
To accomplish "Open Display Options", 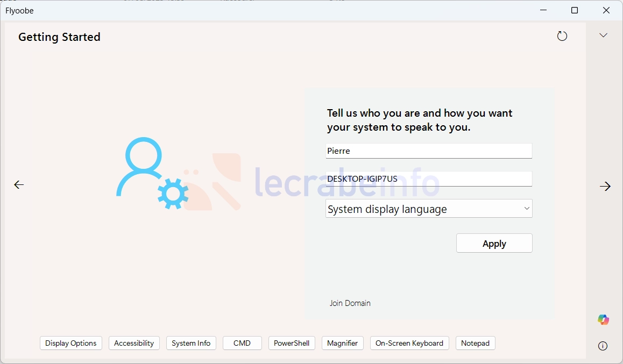I will (70, 344).
